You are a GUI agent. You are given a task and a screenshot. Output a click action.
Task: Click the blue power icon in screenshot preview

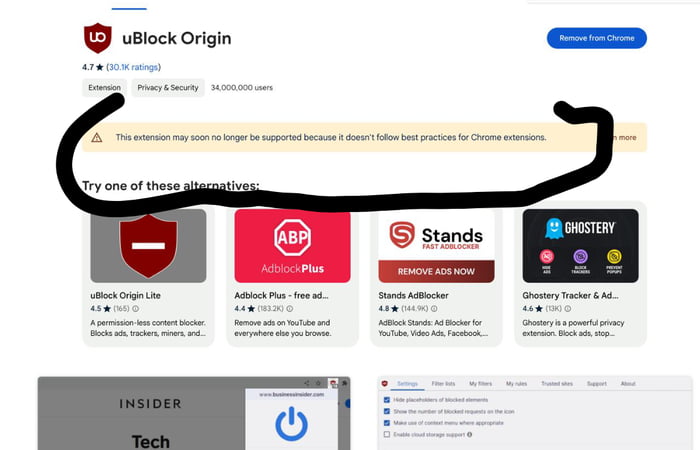click(292, 424)
